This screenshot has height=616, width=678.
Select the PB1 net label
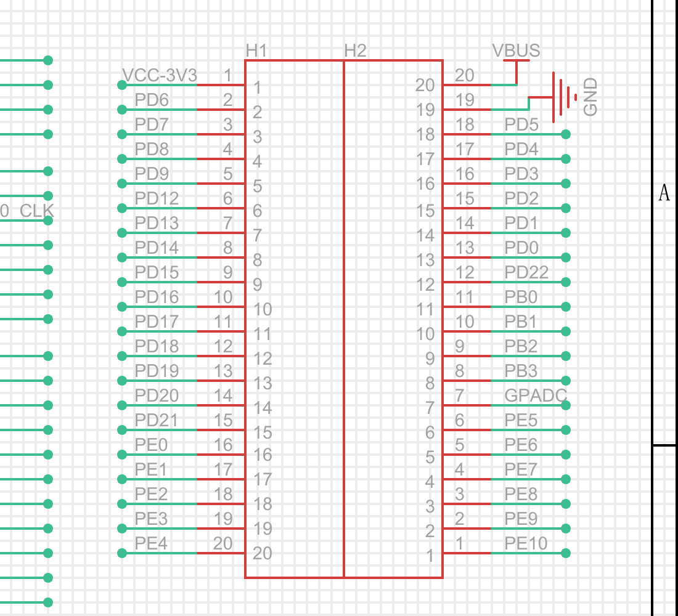521,322
